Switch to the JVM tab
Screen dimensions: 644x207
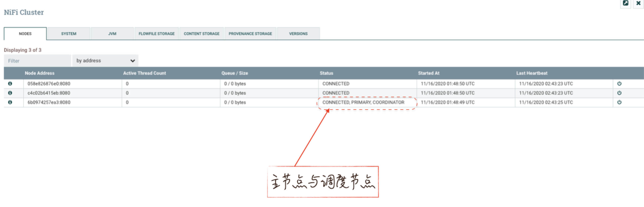tap(112, 34)
